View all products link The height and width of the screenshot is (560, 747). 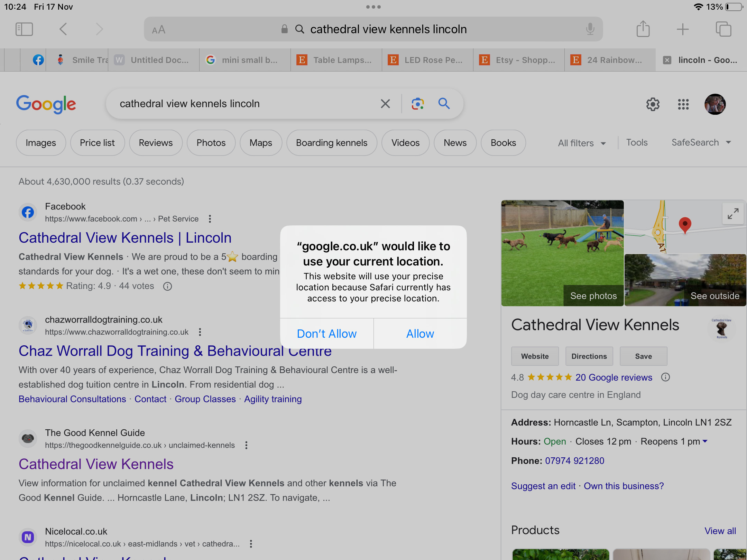[x=720, y=531]
